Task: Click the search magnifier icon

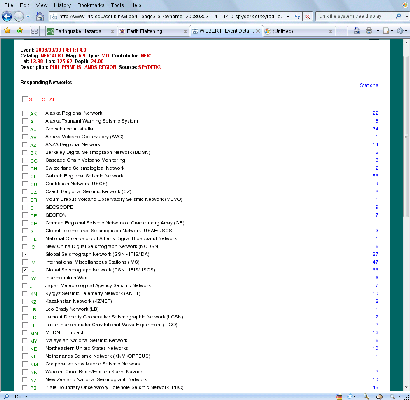Action: 398,16
